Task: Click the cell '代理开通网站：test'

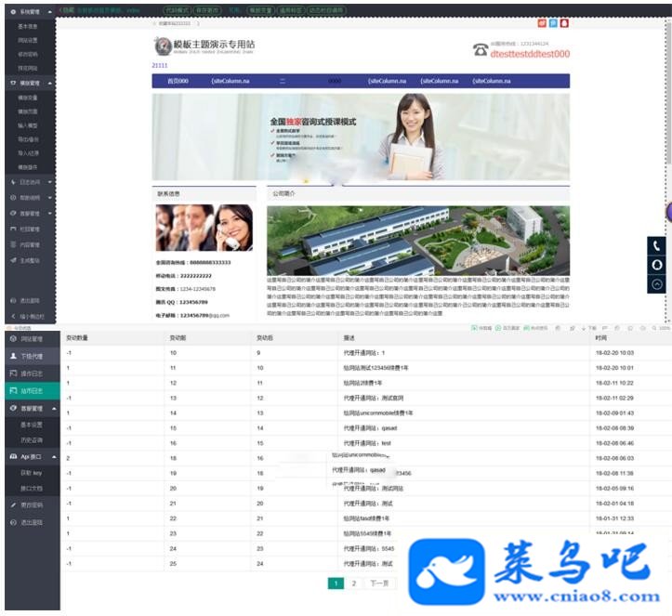Action: (x=367, y=443)
